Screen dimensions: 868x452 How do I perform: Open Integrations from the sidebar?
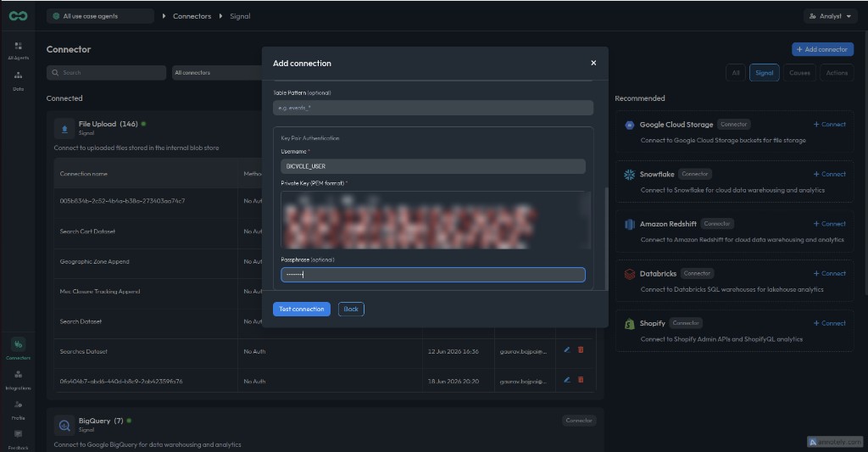point(19,379)
